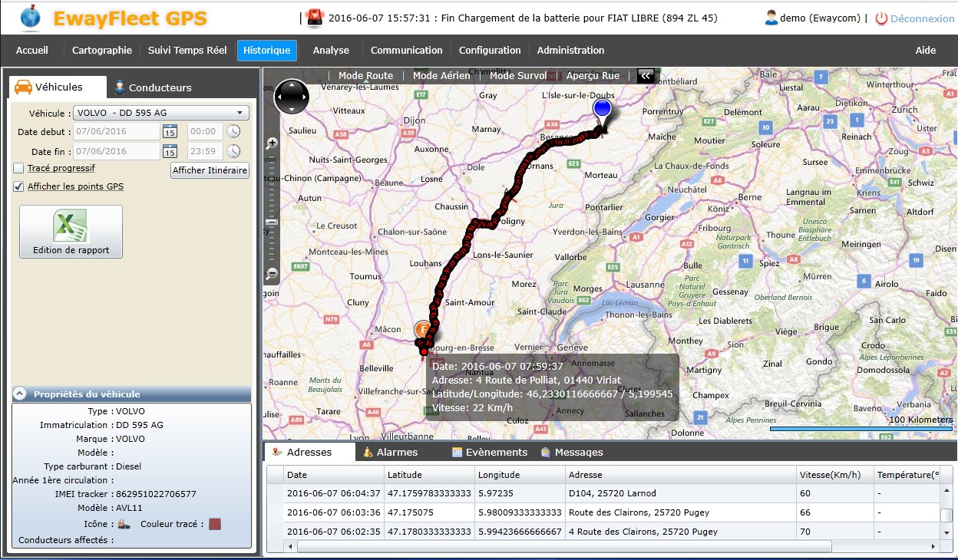Screen dimensions: 958x560
Task: Click the vehicle truck icon in properties
Action: coord(124,524)
